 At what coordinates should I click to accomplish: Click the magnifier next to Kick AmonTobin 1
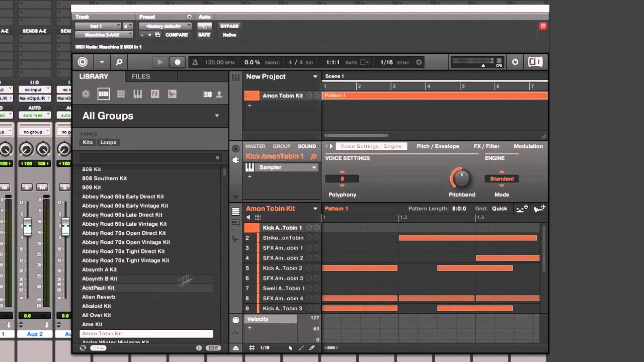[x=313, y=157]
